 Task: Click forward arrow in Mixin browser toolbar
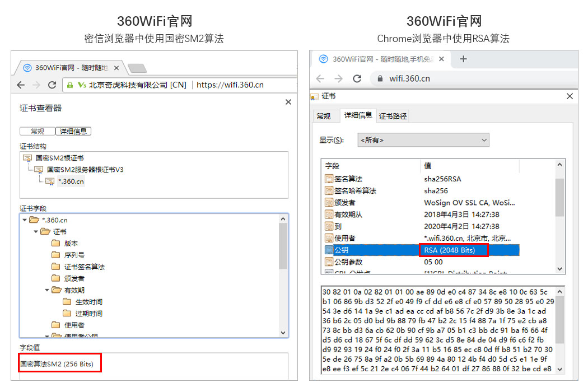(x=36, y=85)
